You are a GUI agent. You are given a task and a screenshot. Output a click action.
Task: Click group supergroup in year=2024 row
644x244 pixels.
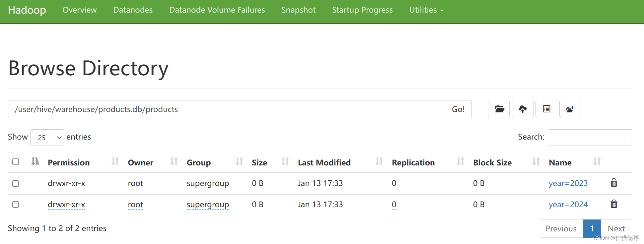point(208,205)
